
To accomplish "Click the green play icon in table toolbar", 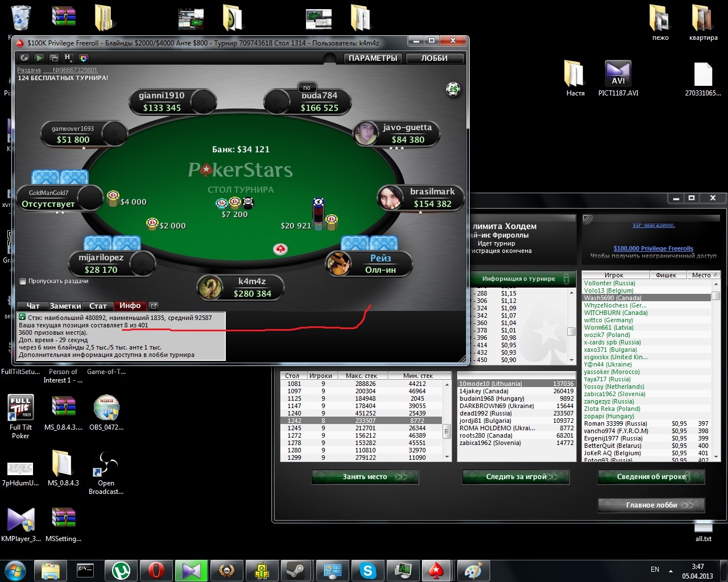I will [x=39, y=58].
